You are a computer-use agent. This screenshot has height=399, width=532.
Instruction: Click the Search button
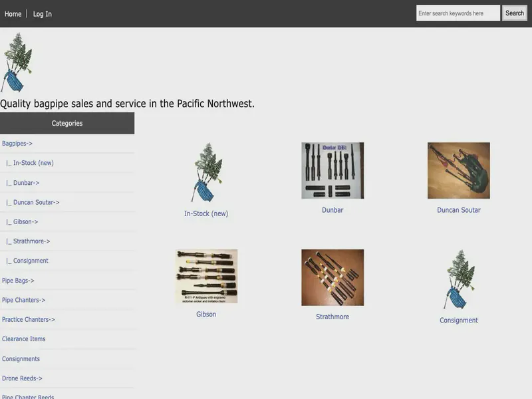tap(514, 13)
